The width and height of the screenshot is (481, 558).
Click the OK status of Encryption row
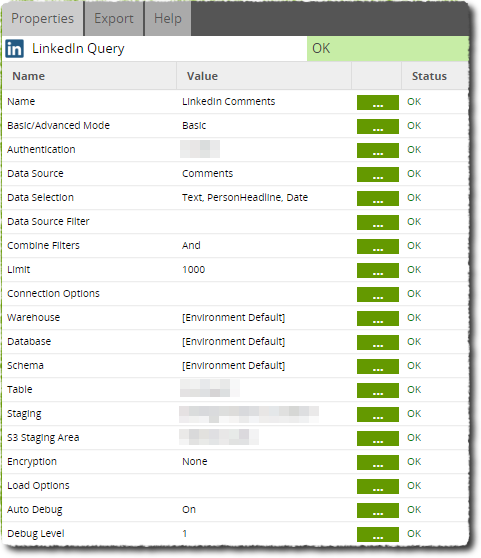414,461
